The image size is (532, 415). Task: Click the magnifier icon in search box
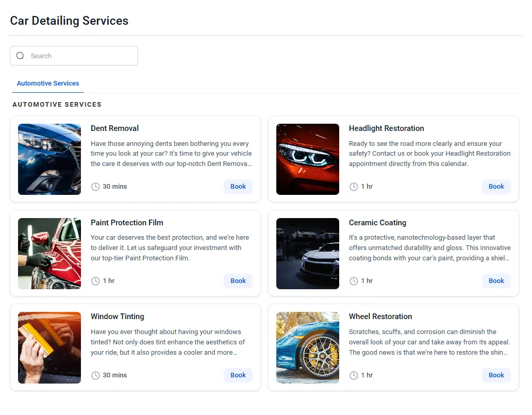(20, 56)
